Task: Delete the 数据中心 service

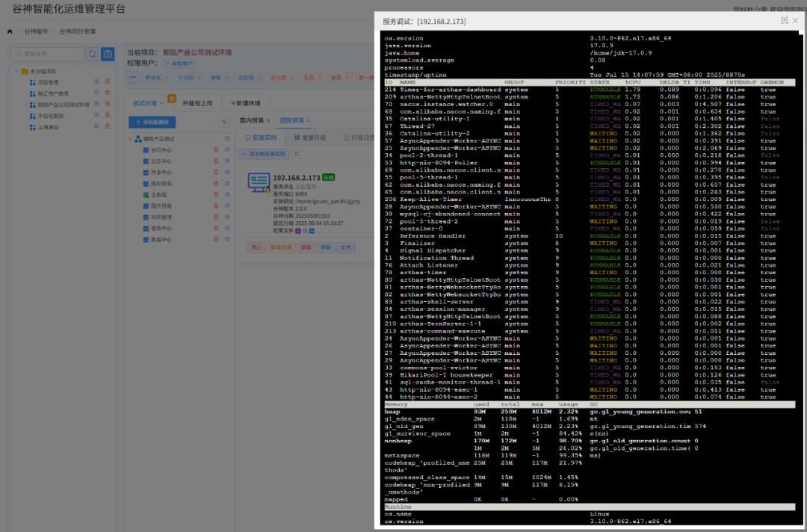Action: [216, 239]
